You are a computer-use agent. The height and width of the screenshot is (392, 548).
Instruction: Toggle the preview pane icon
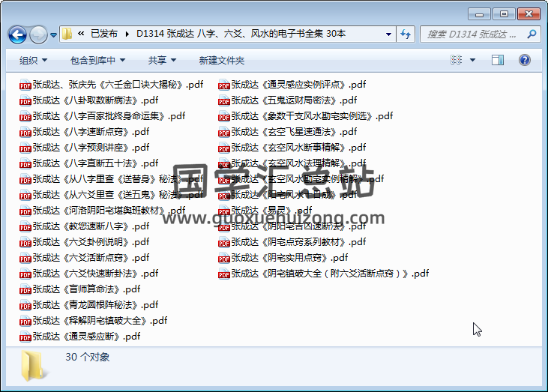(497, 60)
